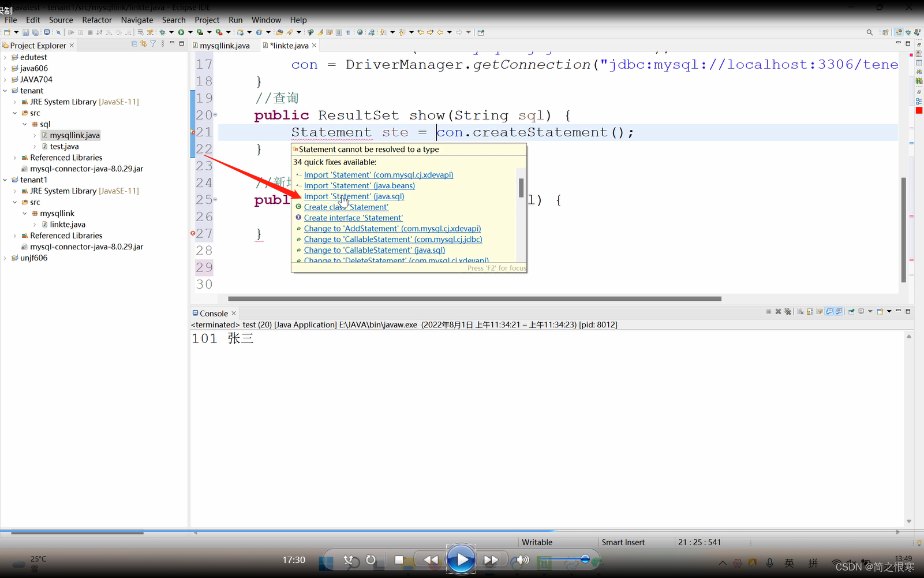Expand the java606 project node
This screenshot has height=578, width=924.
(5, 68)
